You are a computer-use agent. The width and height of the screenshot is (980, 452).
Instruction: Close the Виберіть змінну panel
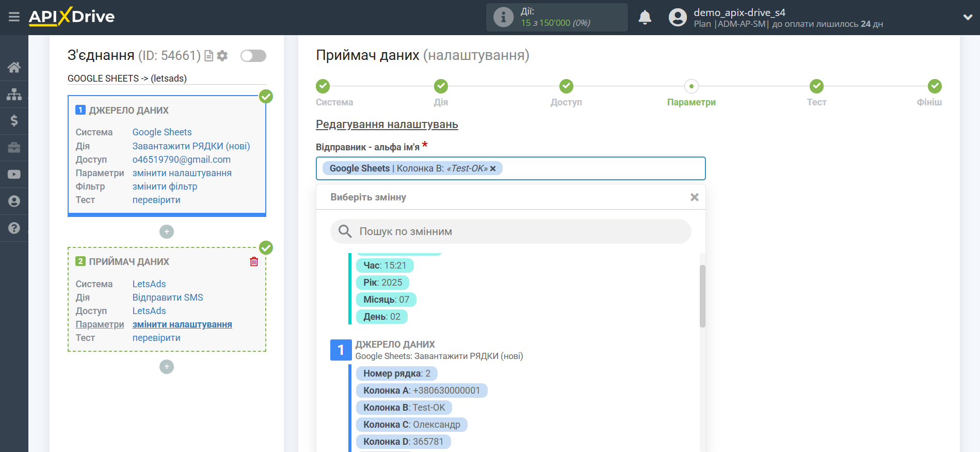[x=695, y=197]
